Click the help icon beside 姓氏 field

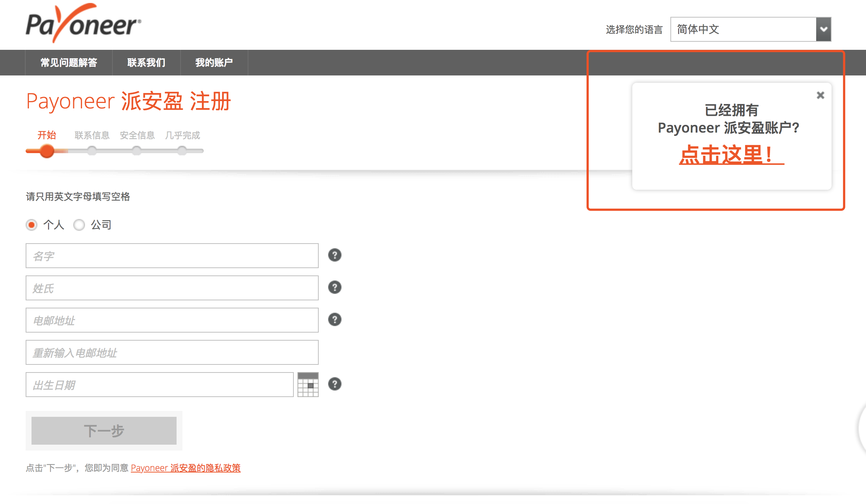[334, 288]
